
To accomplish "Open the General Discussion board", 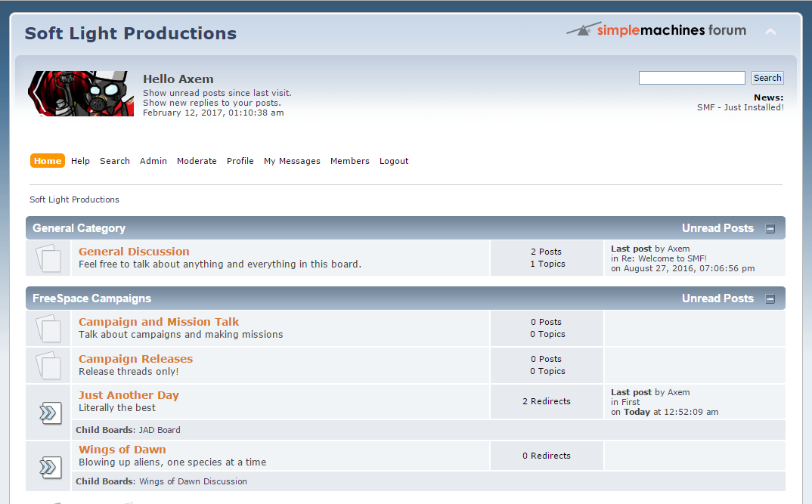I will (134, 252).
